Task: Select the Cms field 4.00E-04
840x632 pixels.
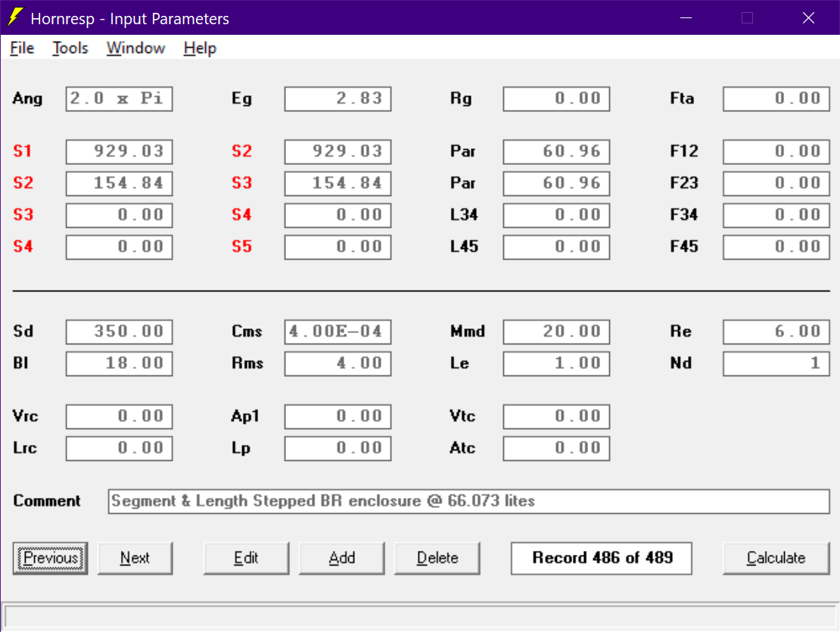Action: [338, 332]
